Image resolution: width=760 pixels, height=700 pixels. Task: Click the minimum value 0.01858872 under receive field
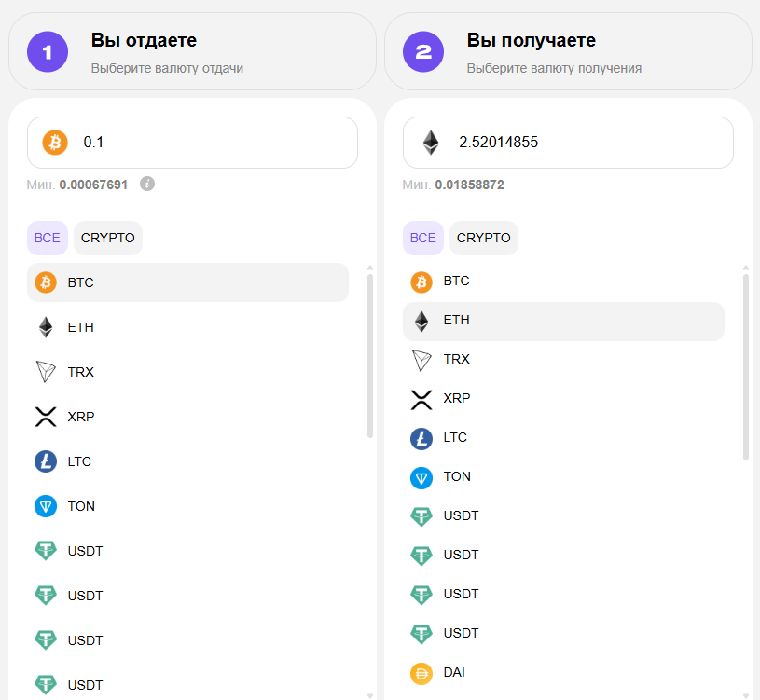(x=469, y=185)
